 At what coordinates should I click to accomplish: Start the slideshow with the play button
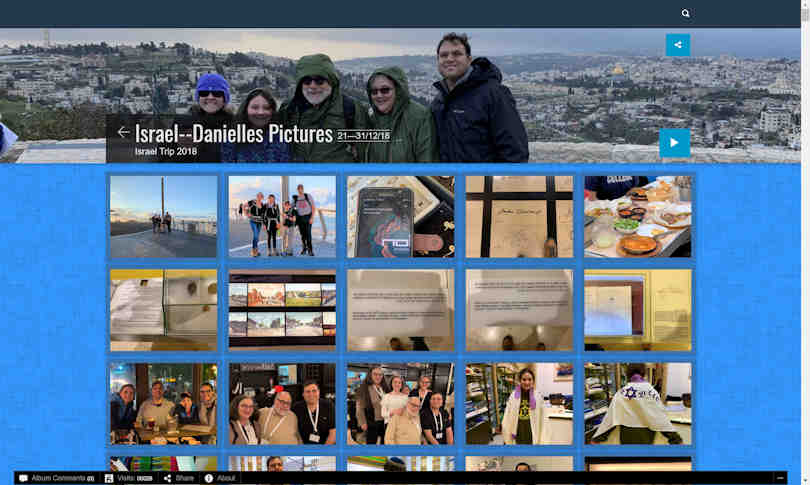pyautogui.click(x=674, y=143)
